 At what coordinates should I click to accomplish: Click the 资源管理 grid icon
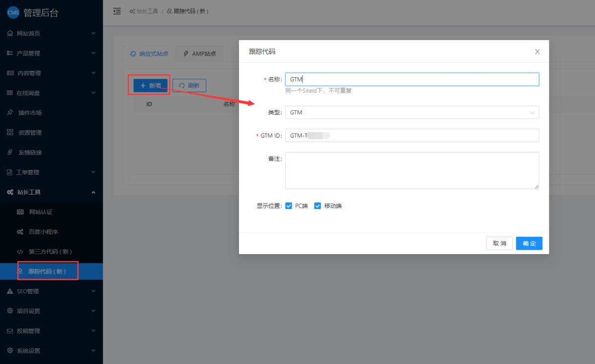(x=10, y=132)
